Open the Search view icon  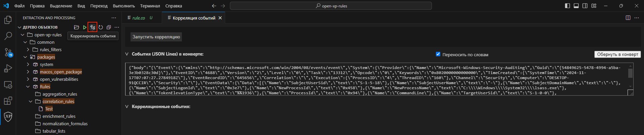[x=8, y=36]
